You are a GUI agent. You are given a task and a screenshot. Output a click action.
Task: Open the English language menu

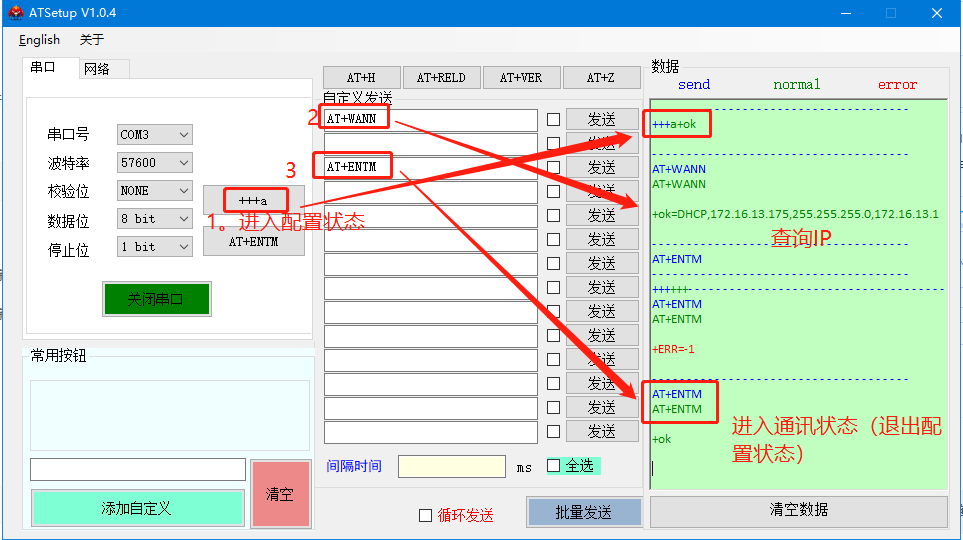click(39, 40)
